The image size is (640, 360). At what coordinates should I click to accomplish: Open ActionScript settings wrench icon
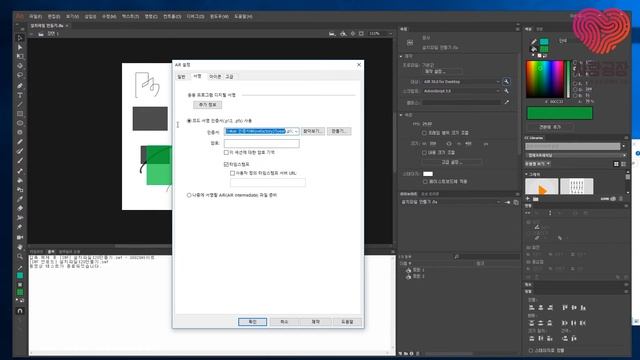(x=507, y=91)
